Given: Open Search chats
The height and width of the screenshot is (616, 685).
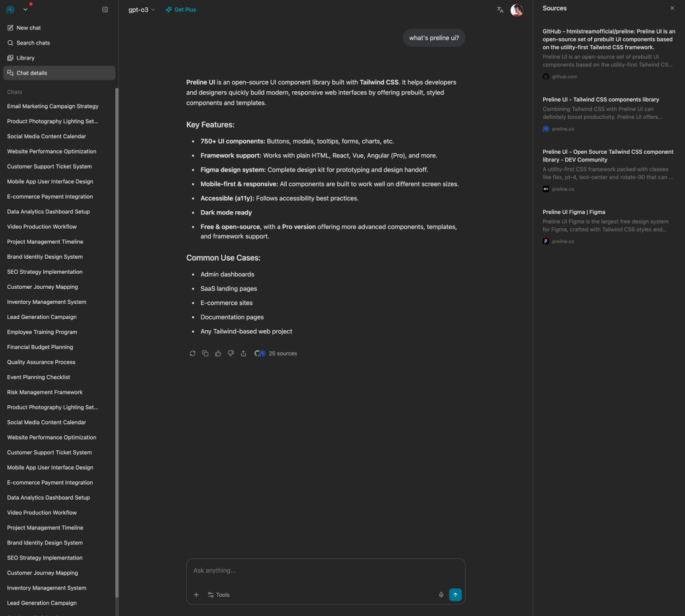Looking at the screenshot, I should 59,43.
